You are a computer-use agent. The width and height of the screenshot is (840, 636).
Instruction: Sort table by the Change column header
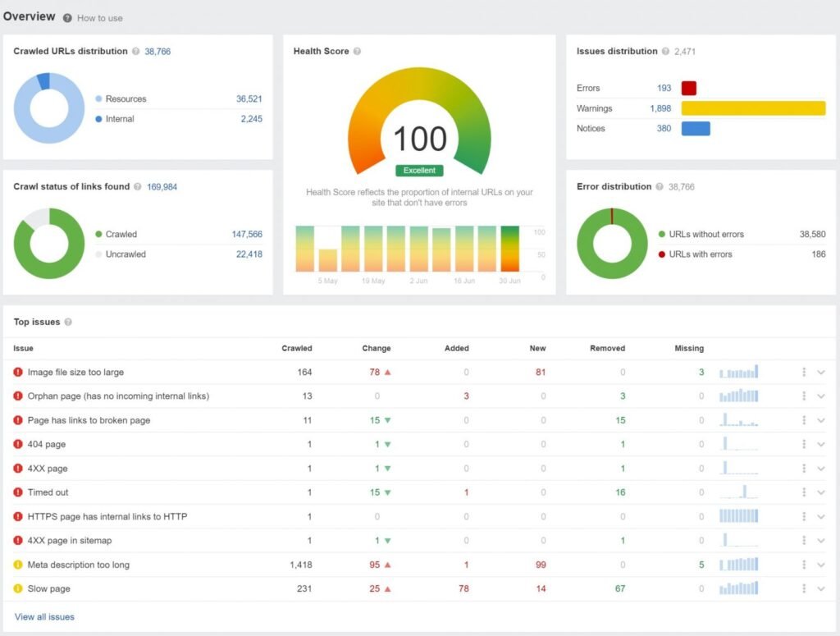377,349
